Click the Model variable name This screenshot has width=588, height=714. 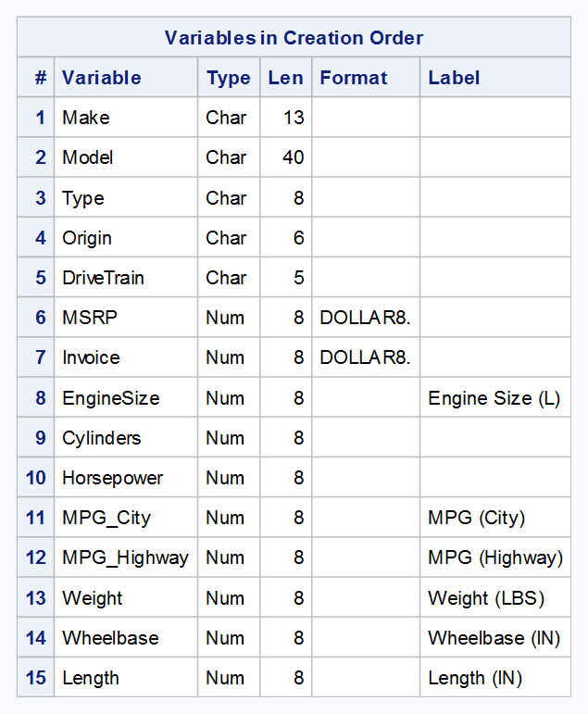[x=88, y=157]
